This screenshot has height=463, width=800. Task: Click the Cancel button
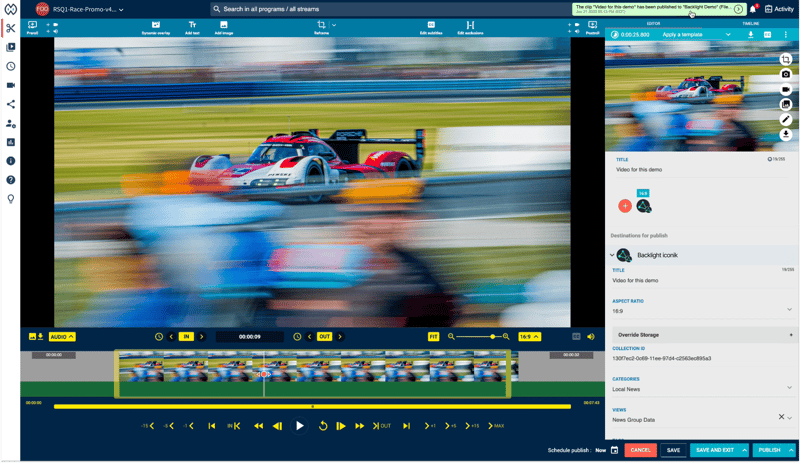(640, 450)
